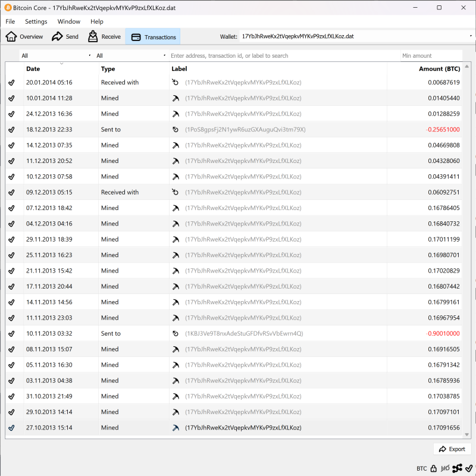476x476 pixels.
Task: Select the amount -0.90010000
Action: pos(443,334)
